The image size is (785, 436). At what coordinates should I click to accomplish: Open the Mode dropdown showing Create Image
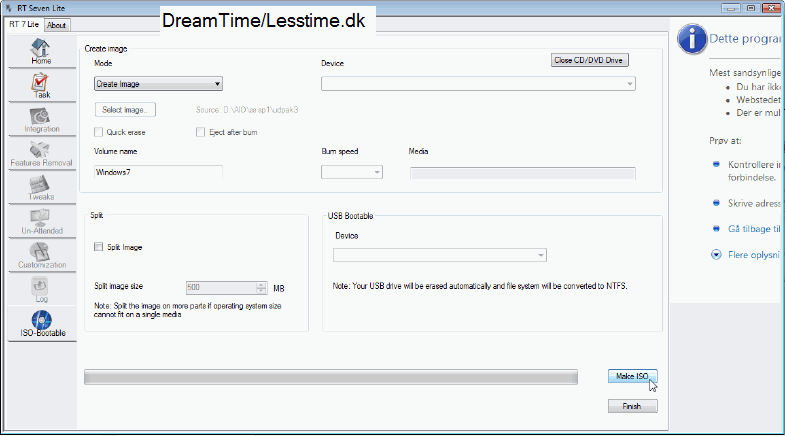(158, 84)
